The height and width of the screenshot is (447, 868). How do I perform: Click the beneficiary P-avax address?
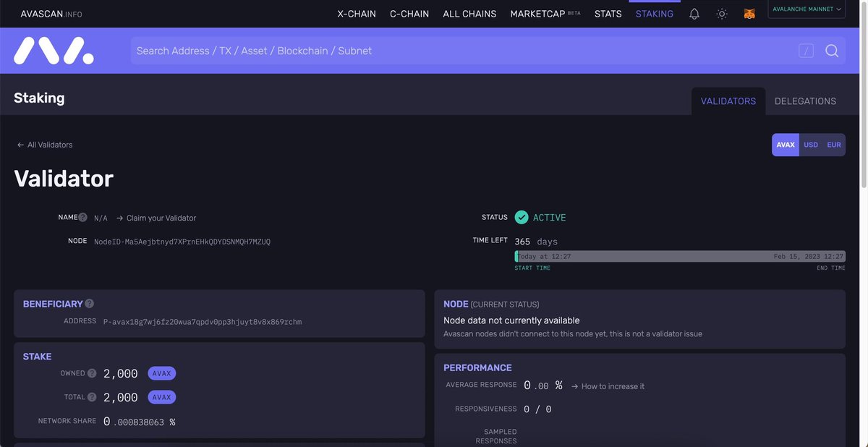click(203, 321)
